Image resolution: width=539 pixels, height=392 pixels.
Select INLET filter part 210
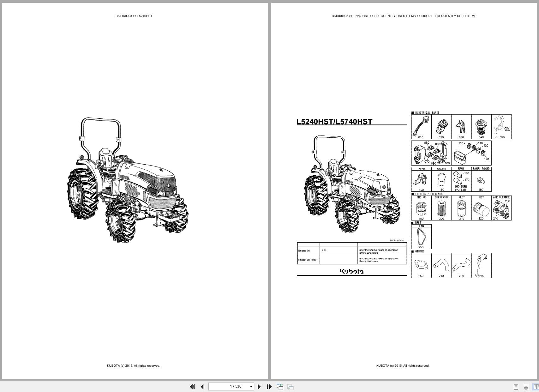pos(461,208)
